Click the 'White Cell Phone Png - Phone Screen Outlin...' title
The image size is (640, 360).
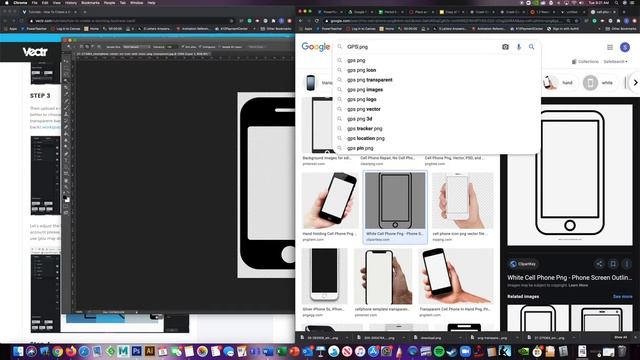tap(569, 278)
